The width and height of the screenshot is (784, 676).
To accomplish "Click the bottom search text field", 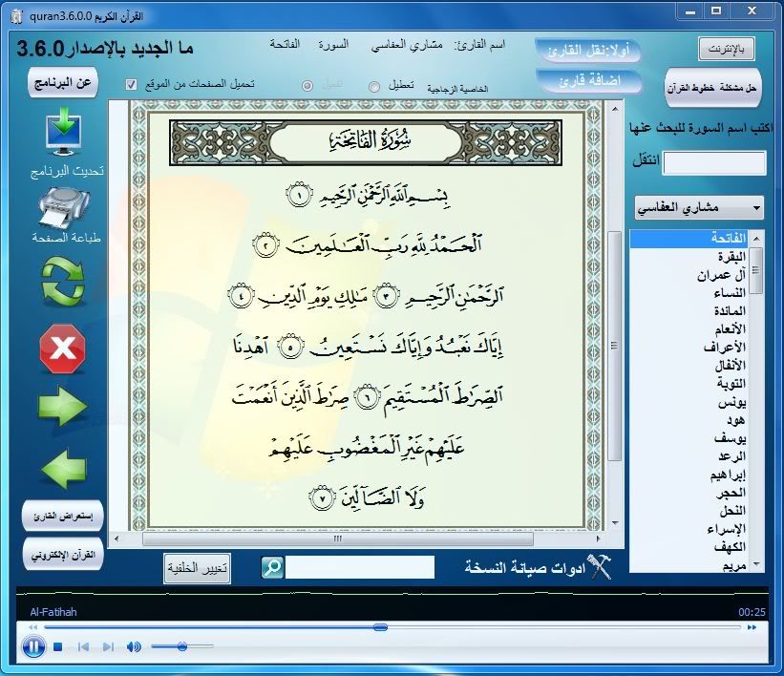I will click(359, 567).
